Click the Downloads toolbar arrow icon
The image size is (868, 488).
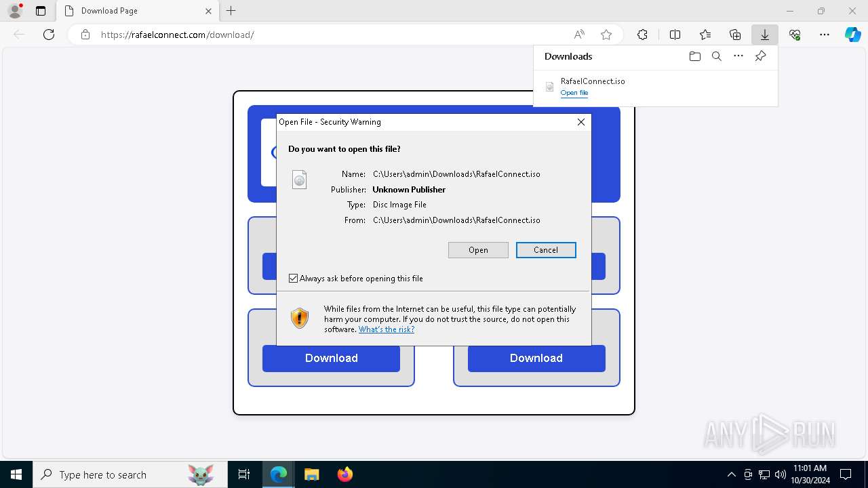click(764, 35)
